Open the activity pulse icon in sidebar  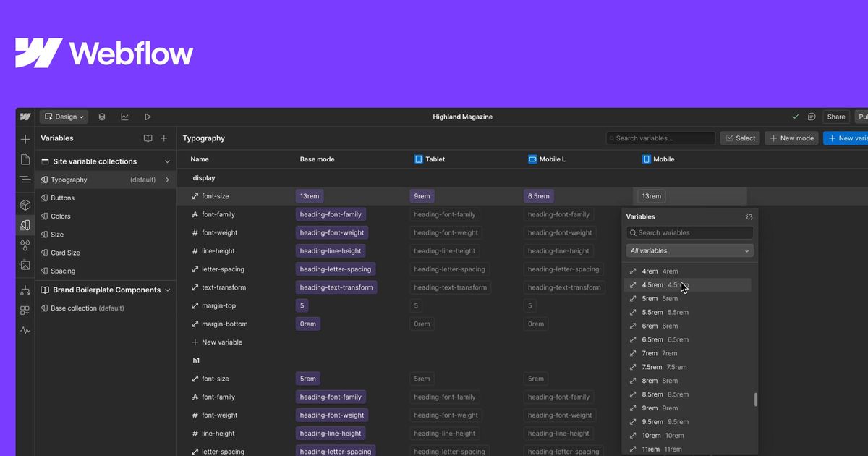coord(25,330)
